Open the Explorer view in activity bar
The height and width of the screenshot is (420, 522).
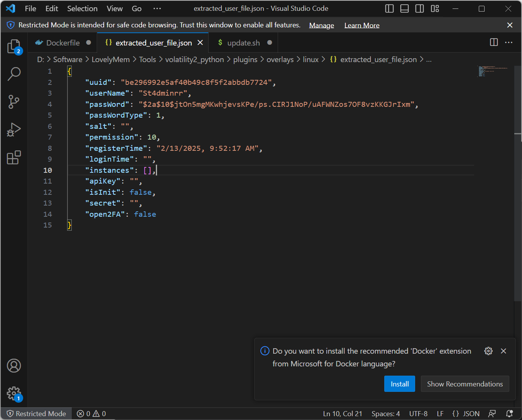pos(14,47)
